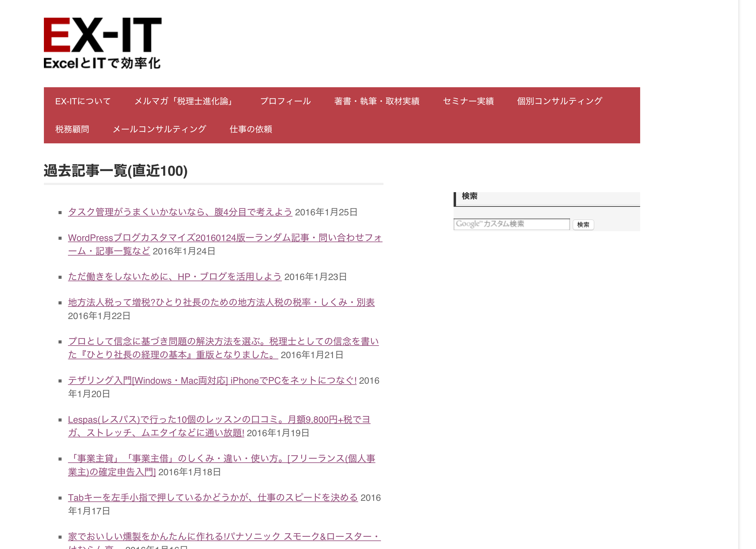
Task: Open article タスク管理がうまくいかないなら、腹4分目で考えよう
Action: click(x=180, y=212)
